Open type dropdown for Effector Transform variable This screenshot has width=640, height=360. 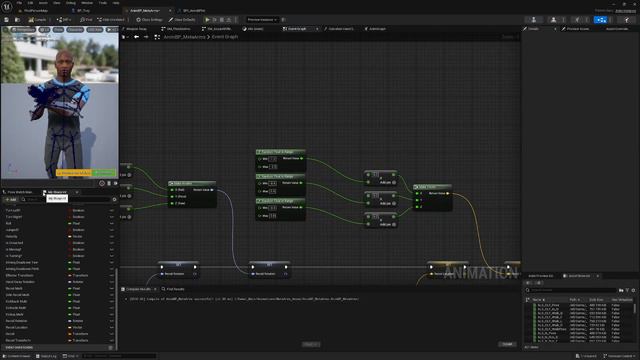[78, 276]
